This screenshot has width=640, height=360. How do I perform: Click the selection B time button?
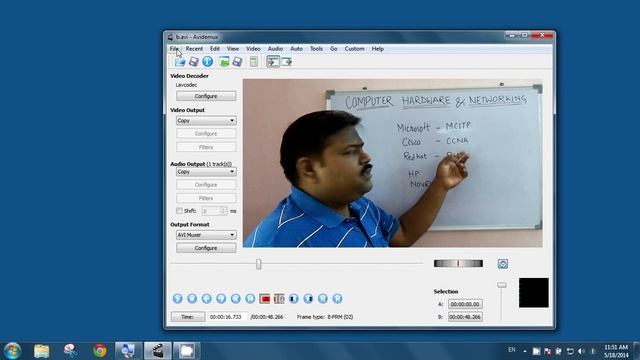(465, 317)
